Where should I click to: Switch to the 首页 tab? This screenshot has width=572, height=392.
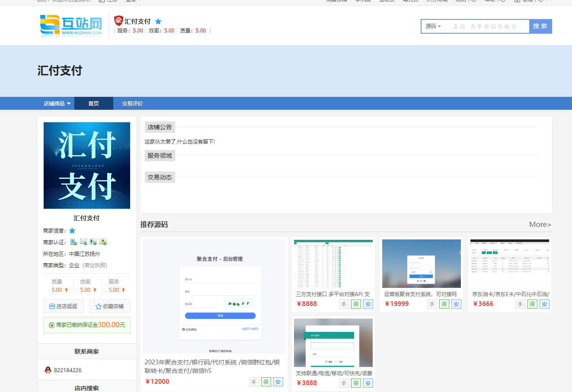point(93,104)
